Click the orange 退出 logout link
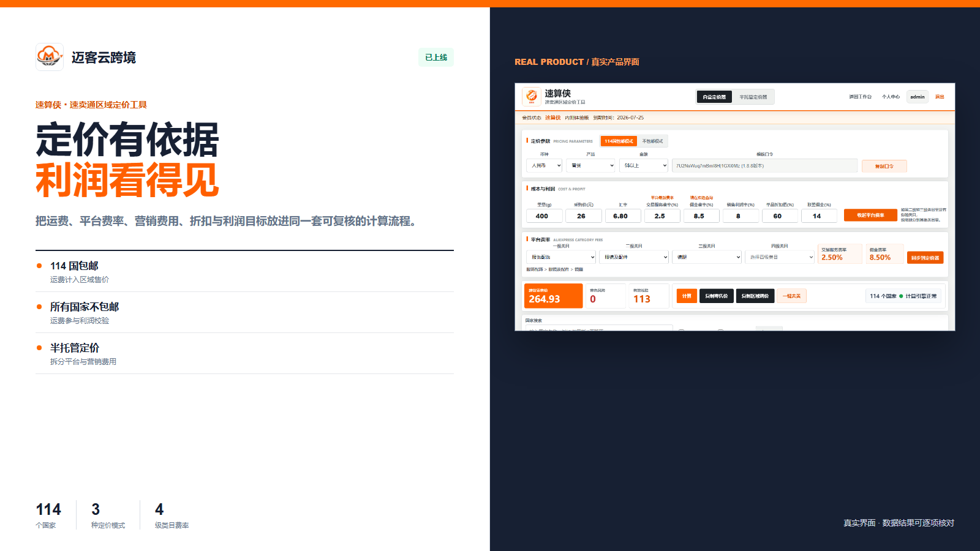Image resolution: width=980 pixels, height=551 pixels. pos(940,97)
